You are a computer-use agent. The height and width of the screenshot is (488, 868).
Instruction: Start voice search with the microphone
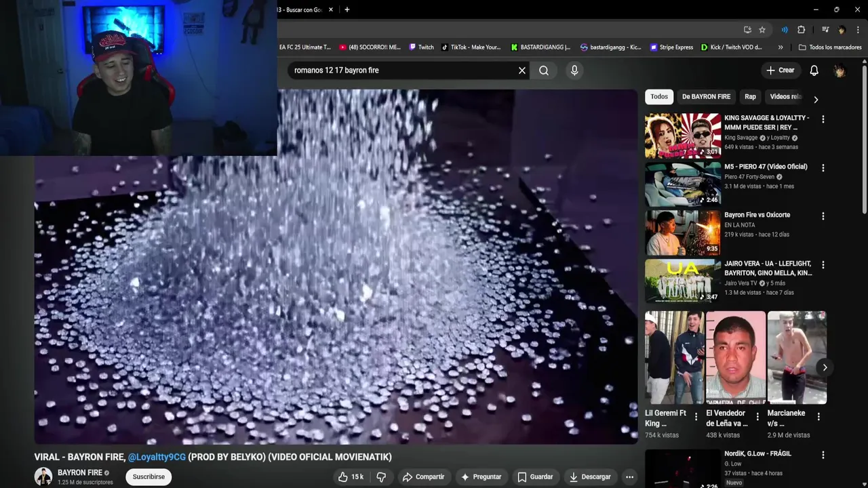pos(574,70)
